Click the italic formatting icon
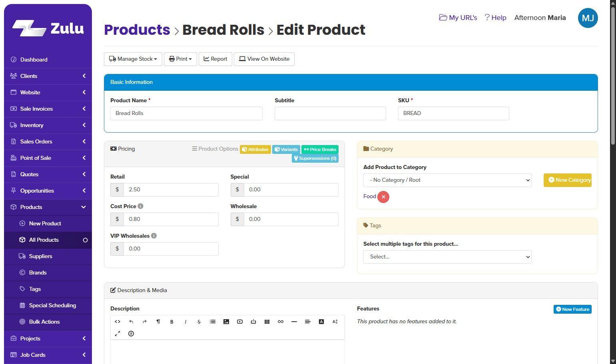Image resolution: width=616 pixels, height=364 pixels. click(x=185, y=322)
